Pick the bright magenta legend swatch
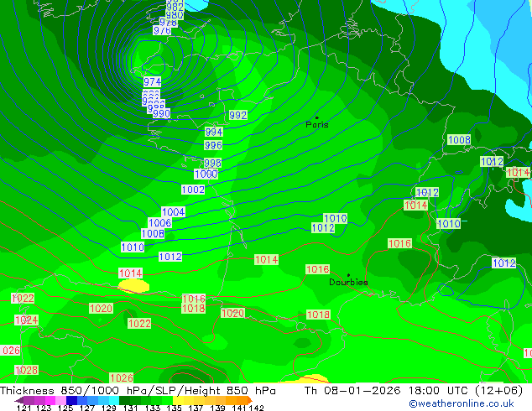 click(x=50, y=400)
